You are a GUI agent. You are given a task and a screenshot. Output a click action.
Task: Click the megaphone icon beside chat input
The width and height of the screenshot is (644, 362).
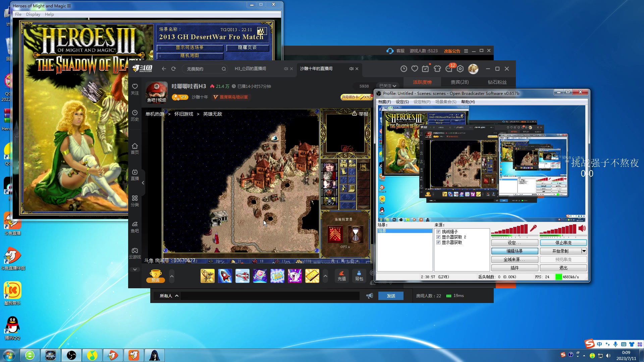(x=370, y=296)
